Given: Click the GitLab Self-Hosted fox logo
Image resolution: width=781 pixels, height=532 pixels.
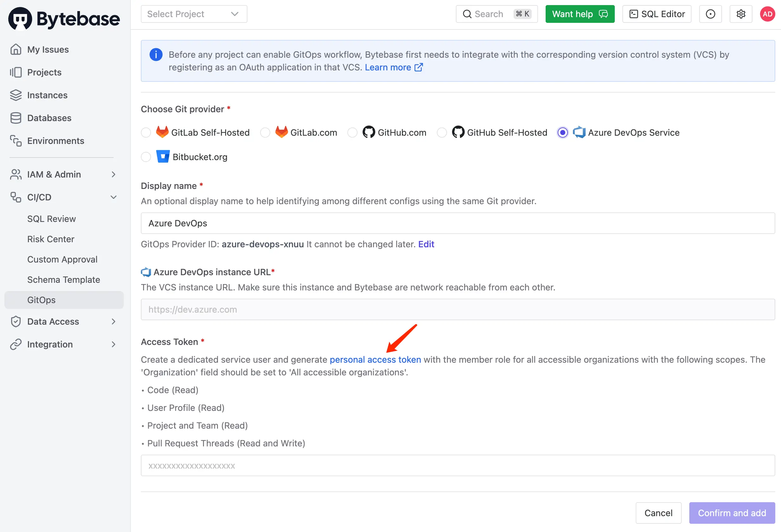Looking at the screenshot, I should point(162,132).
